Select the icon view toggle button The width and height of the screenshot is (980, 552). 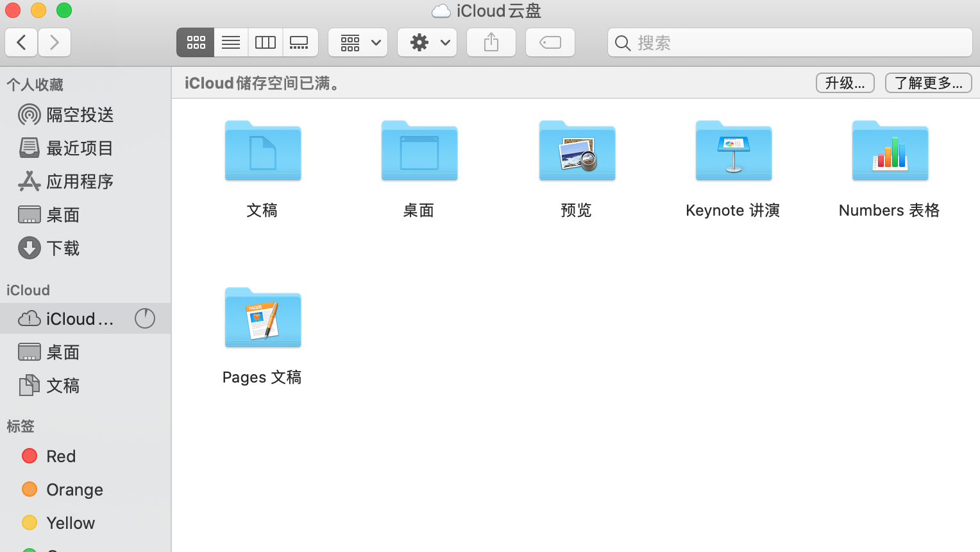pyautogui.click(x=196, y=42)
